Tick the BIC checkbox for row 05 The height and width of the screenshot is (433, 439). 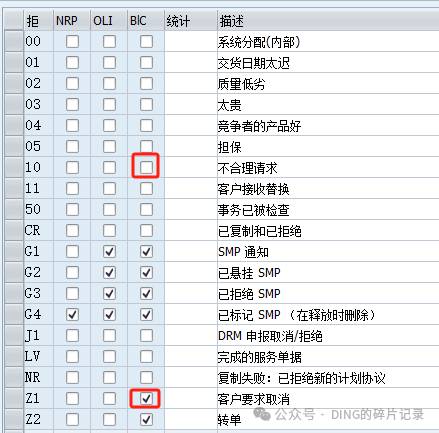146,147
